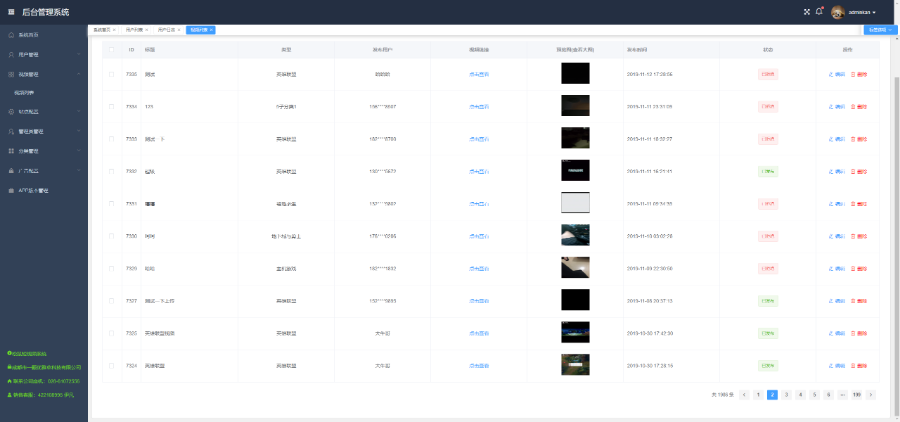Click the video link in row 7335
The height and width of the screenshot is (422, 900).
tap(479, 73)
